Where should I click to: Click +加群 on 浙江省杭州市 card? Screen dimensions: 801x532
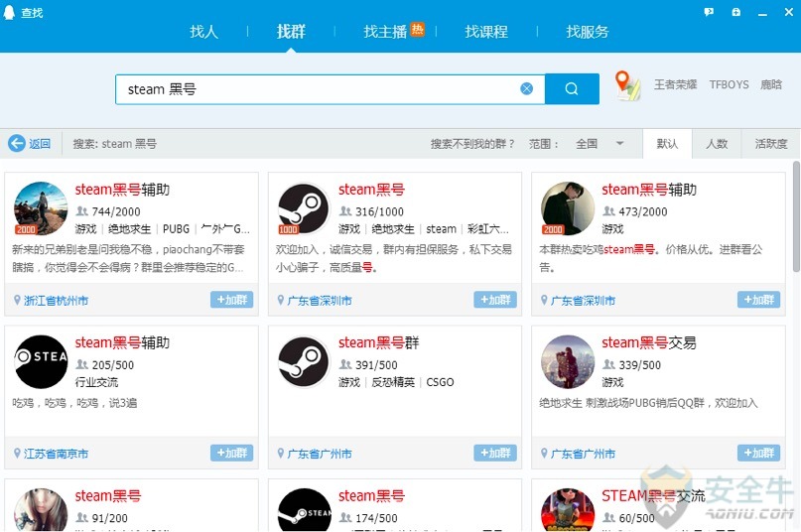(x=232, y=300)
